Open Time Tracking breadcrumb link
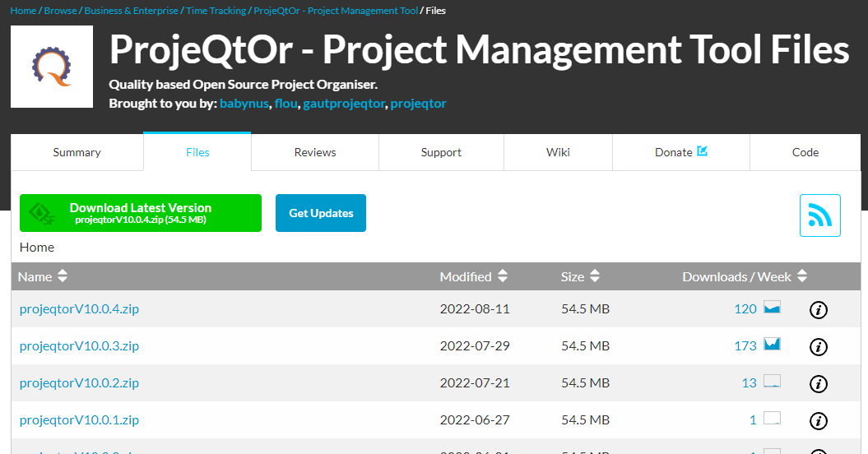The height and width of the screenshot is (454, 868). coord(216,11)
